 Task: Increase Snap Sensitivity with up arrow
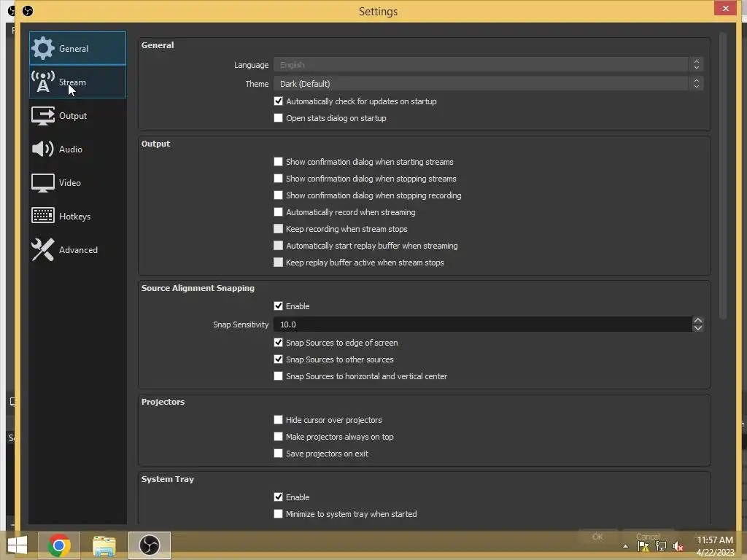coord(697,321)
